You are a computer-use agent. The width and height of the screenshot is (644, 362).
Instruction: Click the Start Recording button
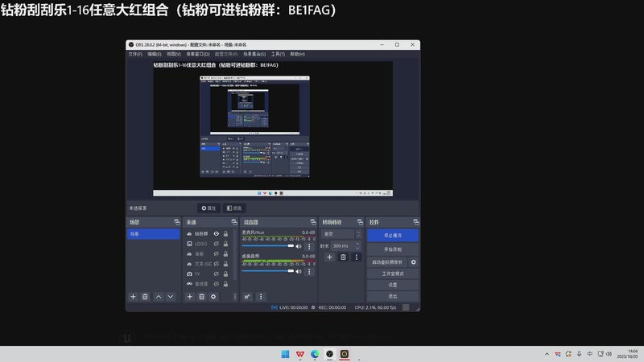click(x=393, y=249)
